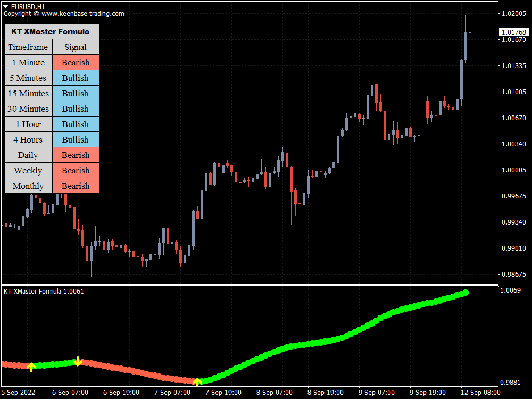Click the Bearish signal for 1 Minute

(76, 62)
